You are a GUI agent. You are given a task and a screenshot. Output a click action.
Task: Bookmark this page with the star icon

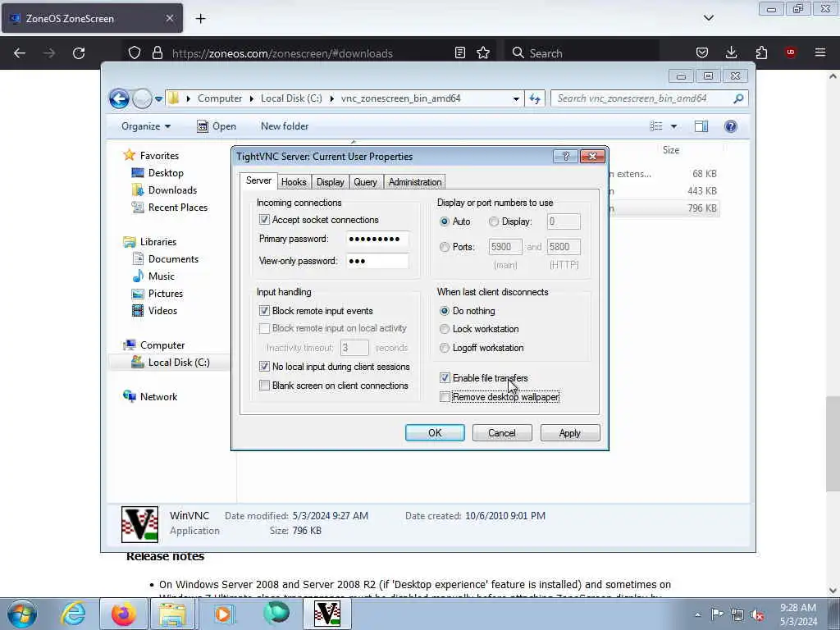[x=483, y=52]
